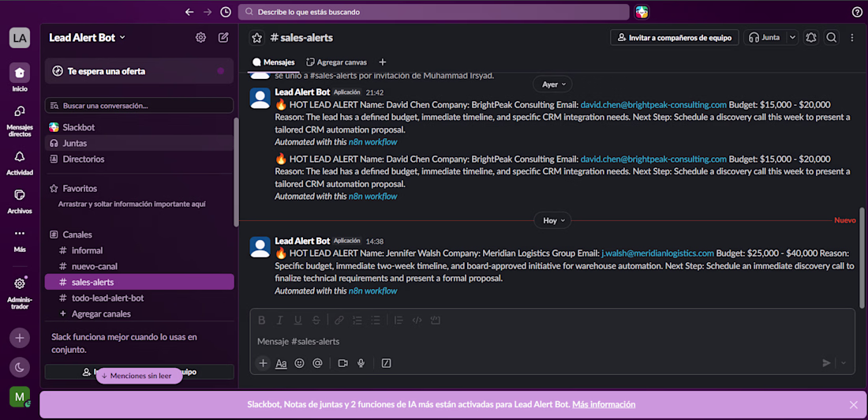Switch to the Mensajes tab
The width and height of the screenshot is (868, 420).
point(274,62)
